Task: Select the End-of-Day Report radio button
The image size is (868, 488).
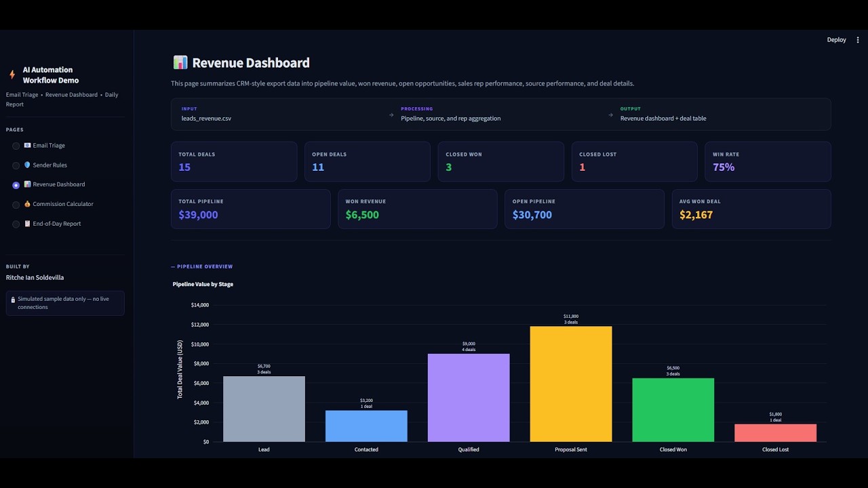Action: point(16,224)
